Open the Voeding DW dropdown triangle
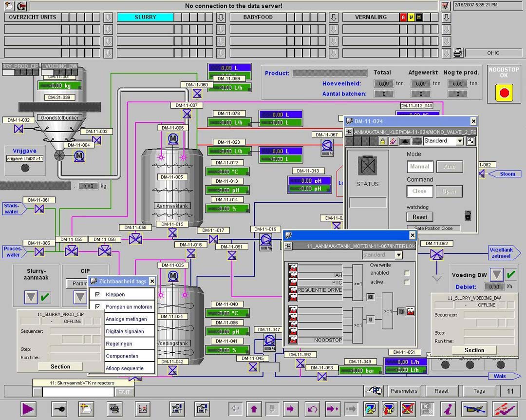The width and height of the screenshot is (526, 420). pyautogui.click(x=496, y=275)
